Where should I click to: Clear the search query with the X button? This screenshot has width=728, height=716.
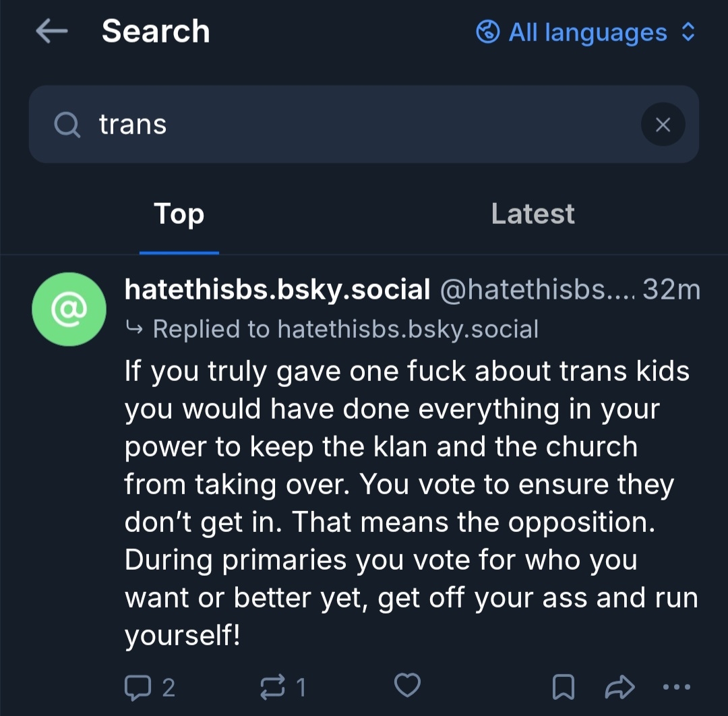[663, 124]
